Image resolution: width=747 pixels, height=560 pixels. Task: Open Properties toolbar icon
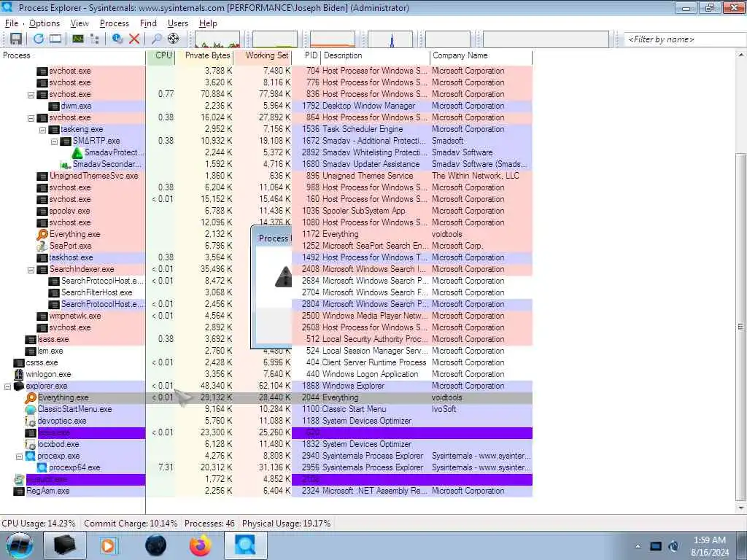pyautogui.click(x=117, y=39)
